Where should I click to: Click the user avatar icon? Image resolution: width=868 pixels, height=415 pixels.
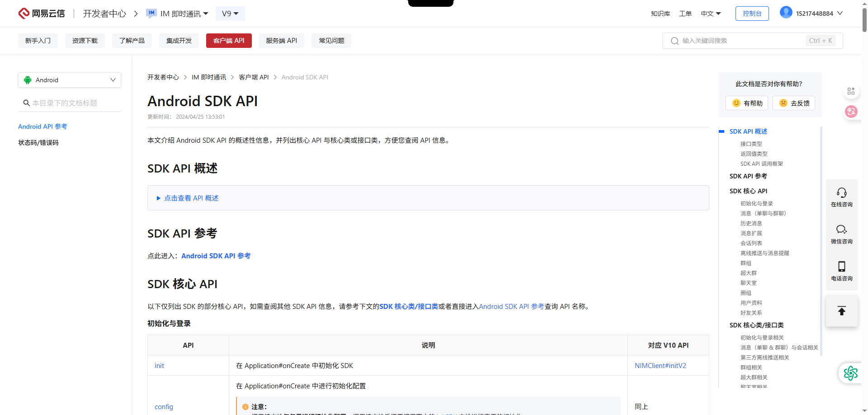786,13
